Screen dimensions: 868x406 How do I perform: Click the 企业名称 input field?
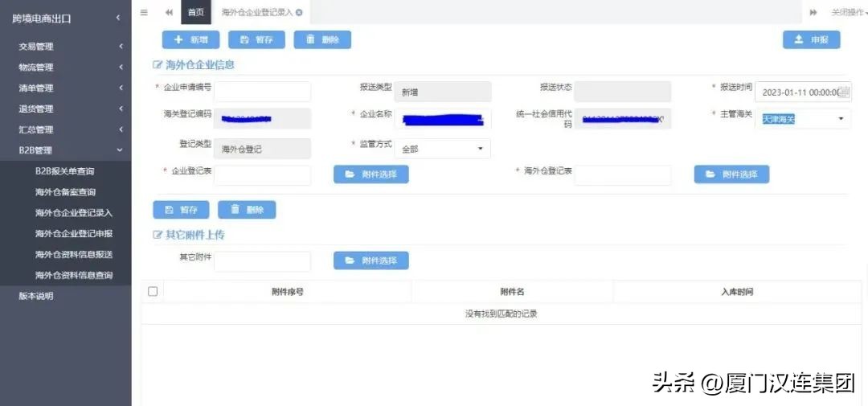(442, 118)
